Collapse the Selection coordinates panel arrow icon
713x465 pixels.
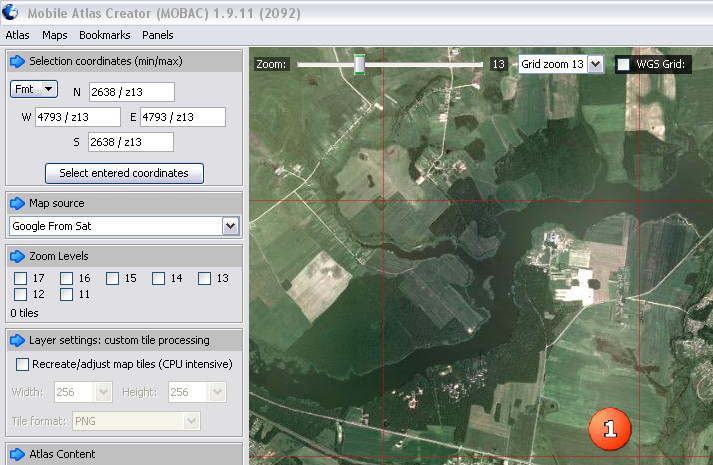tap(17, 62)
